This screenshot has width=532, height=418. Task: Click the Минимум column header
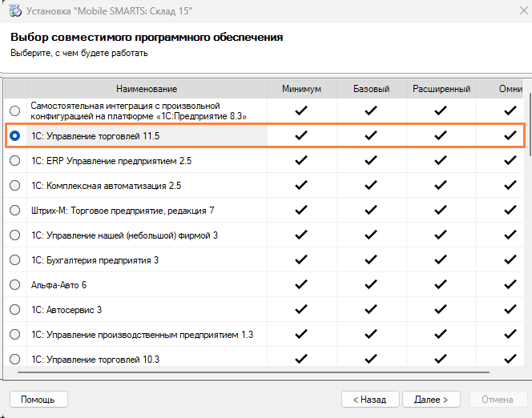[x=301, y=89]
